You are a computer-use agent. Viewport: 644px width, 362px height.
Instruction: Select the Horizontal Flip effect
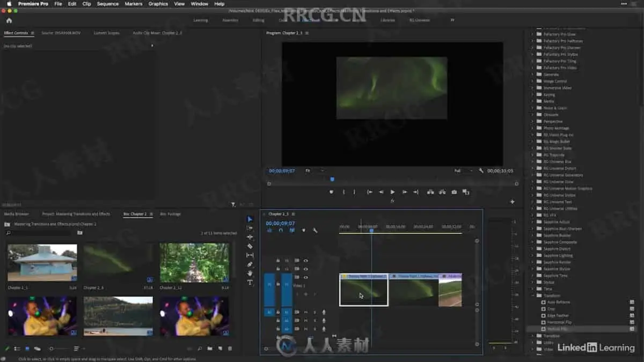[559, 322]
